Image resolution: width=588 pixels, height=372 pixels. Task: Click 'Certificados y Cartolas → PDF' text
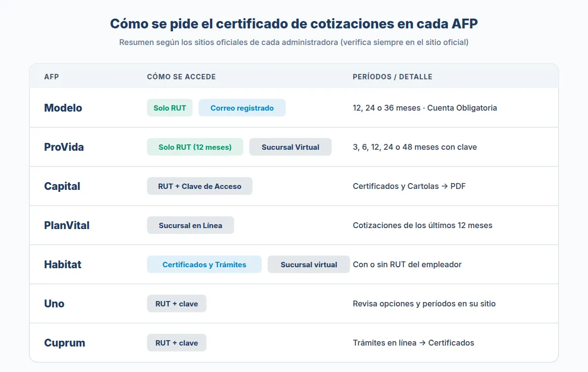pos(409,186)
